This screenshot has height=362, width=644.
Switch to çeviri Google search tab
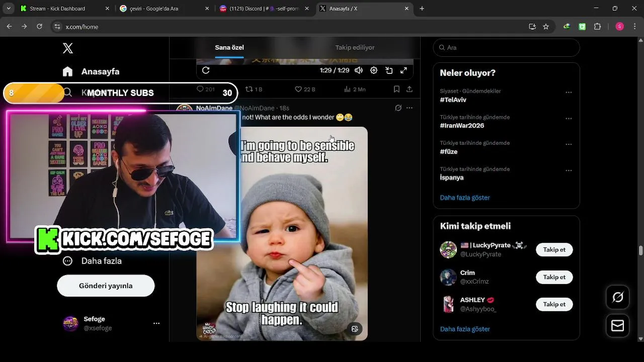[165, 9]
